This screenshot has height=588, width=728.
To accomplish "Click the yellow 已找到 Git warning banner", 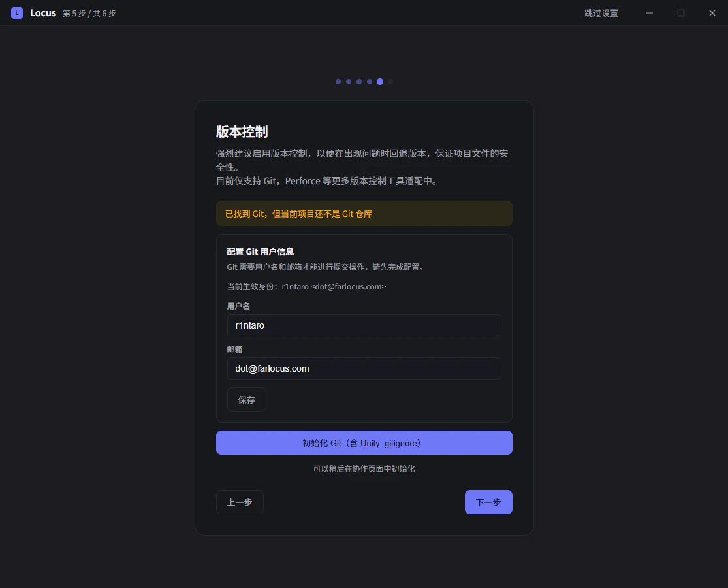I will pos(364,214).
